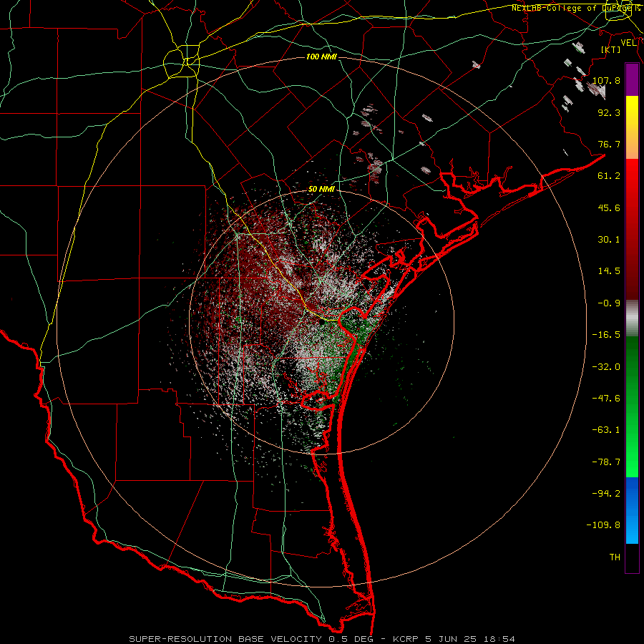Click the 61.2 legend value

point(609,176)
